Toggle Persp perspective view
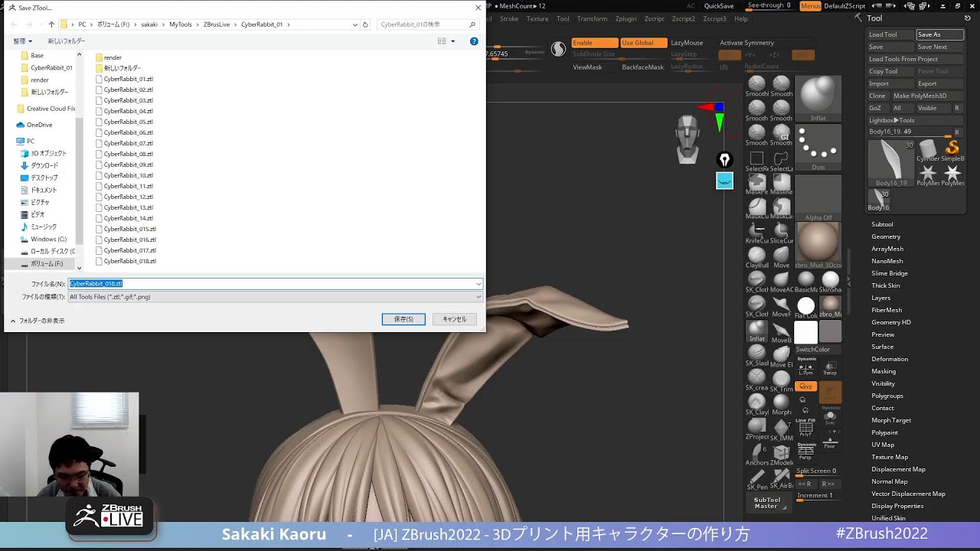 click(805, 452)
